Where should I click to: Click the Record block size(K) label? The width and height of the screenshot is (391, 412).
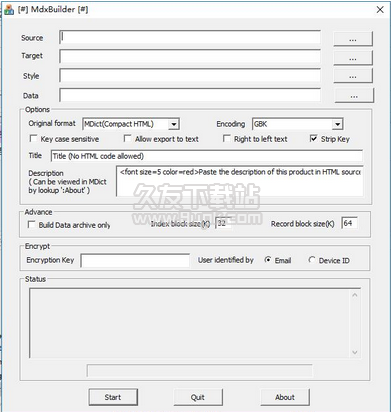pyautogui.click(x=303, y=224)
